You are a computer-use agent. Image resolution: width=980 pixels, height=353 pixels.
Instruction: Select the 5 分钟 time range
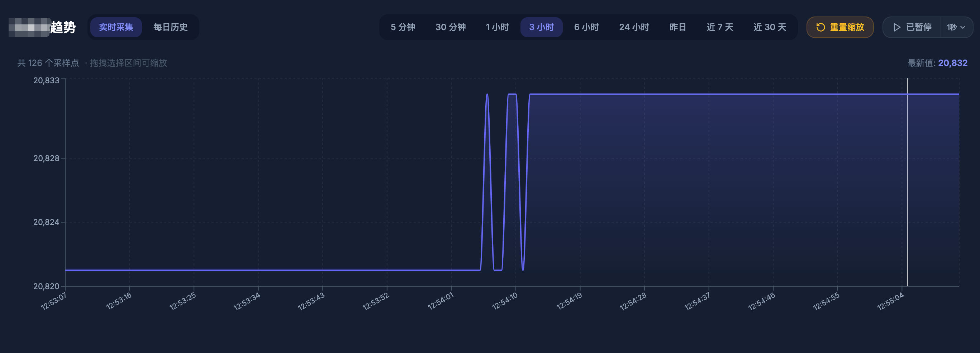pyautogui.click(x=403, y=27)
